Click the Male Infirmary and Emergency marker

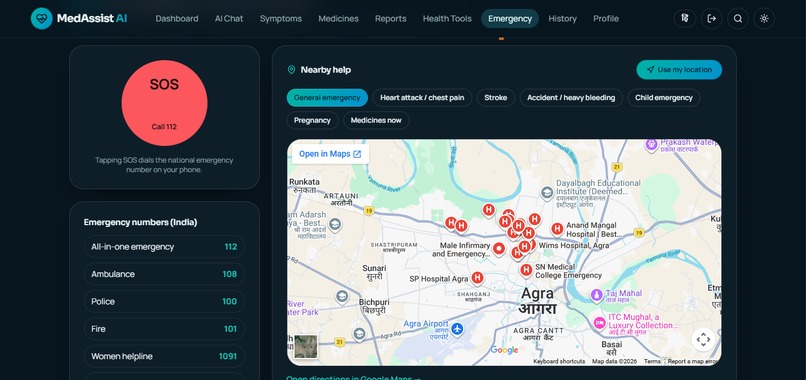tap(499, 249)
